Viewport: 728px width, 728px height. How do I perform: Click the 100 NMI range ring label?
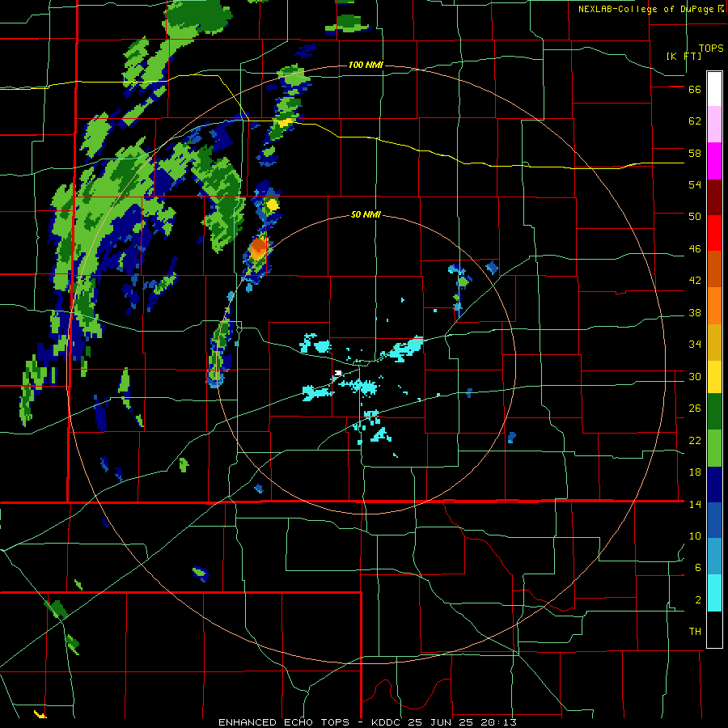pyautogui.click(x=366, y=65)
